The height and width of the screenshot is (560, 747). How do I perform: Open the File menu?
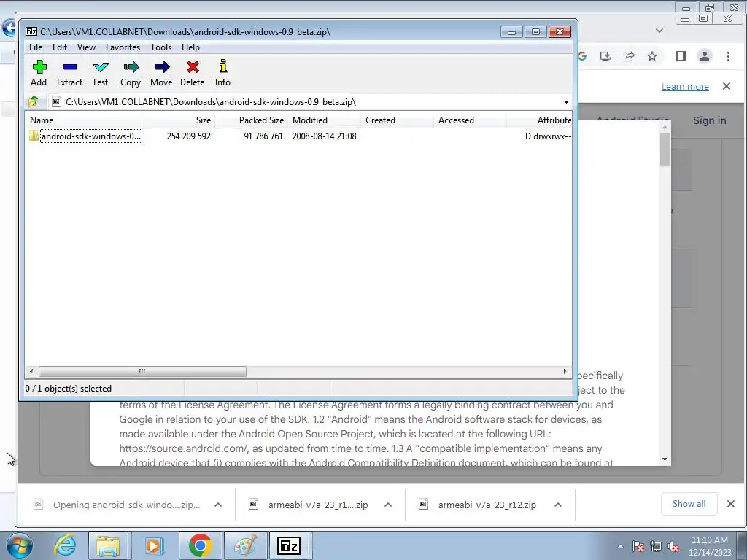click(x=36, y=47)
